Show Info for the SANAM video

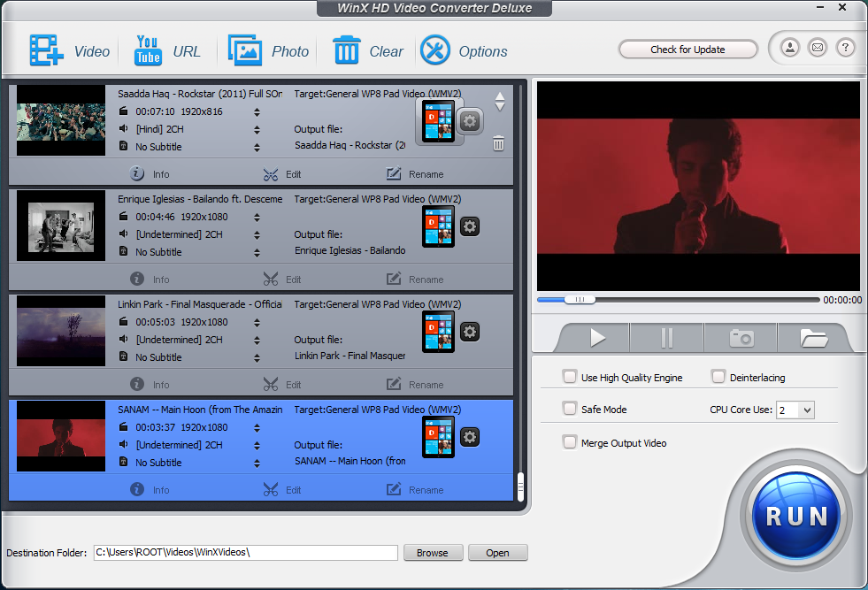(150, 489)
